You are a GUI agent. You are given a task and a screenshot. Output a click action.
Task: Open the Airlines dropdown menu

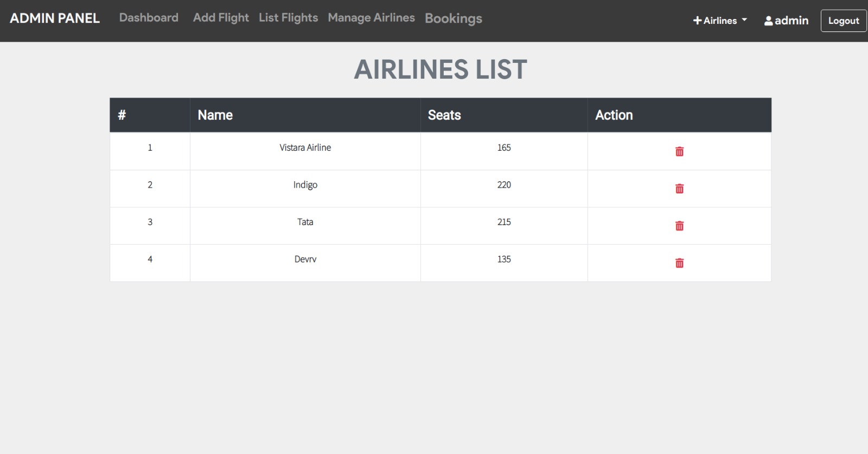pos(719,20)
